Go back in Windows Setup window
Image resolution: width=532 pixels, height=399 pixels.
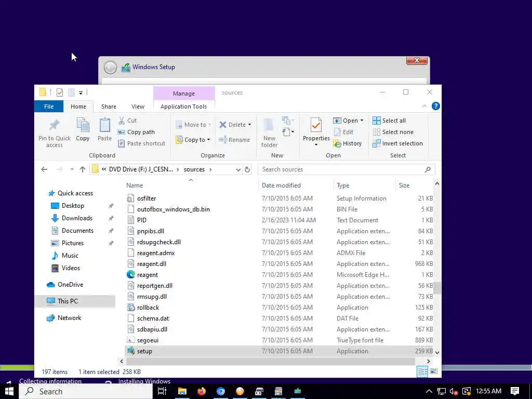click(x=110, y=67)
